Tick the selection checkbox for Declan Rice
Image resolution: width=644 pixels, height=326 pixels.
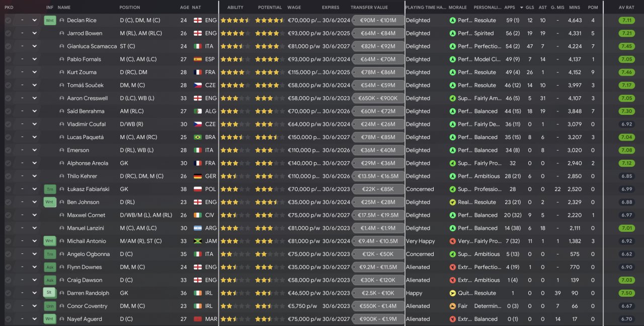point(8,20)
